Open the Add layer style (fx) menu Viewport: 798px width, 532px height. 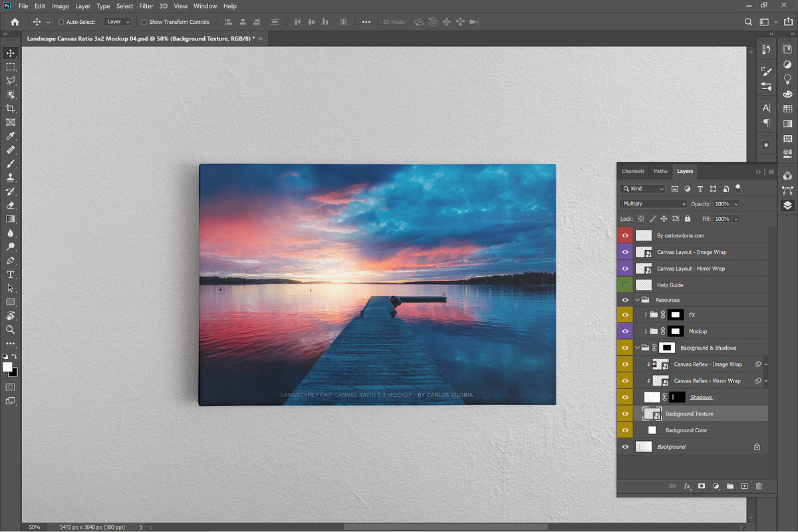(687, 486)
